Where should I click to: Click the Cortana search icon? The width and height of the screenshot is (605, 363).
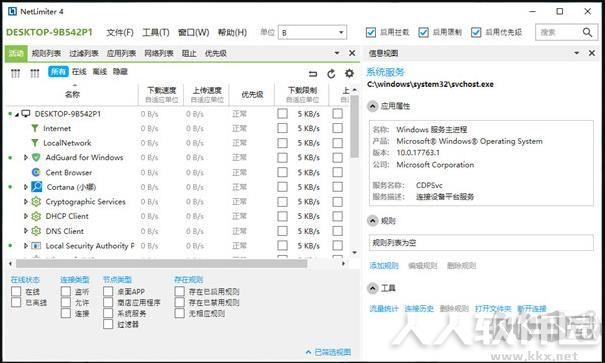coord(37,187)
